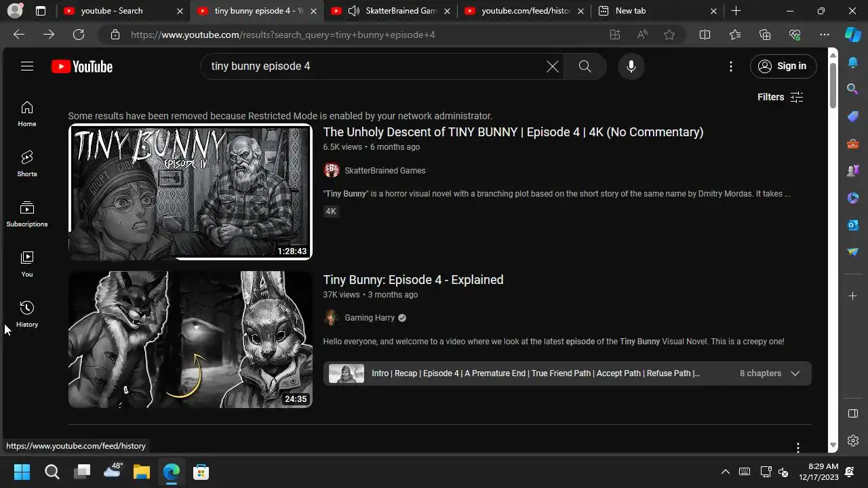Click the magnifier search button
The height and width of the screenshot is (488, 868).
click(x=585, y=66)
